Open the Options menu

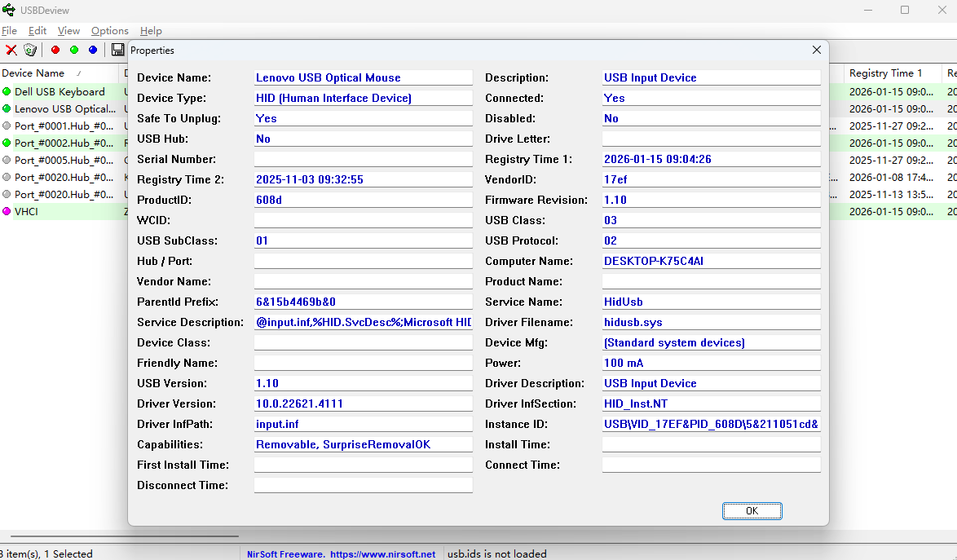pos(110,31)
